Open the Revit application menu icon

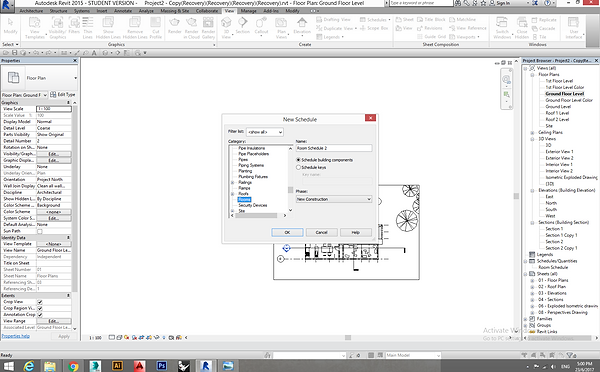pos(7,5)
